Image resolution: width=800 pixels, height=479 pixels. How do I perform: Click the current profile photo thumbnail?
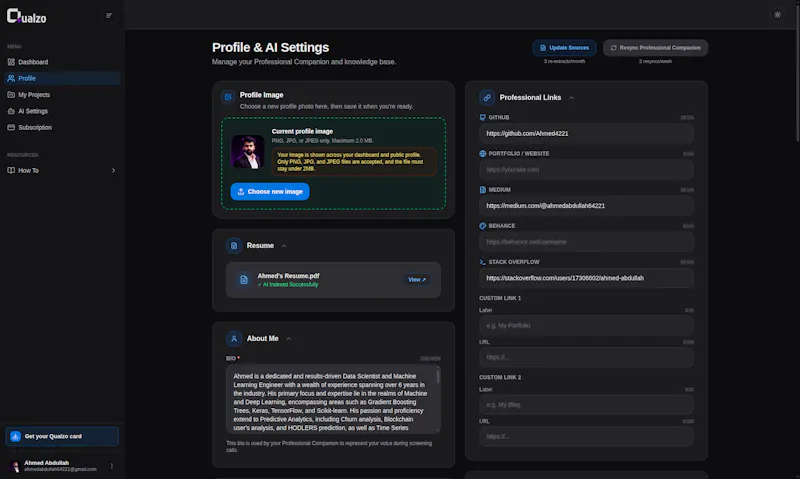(247, 152)
